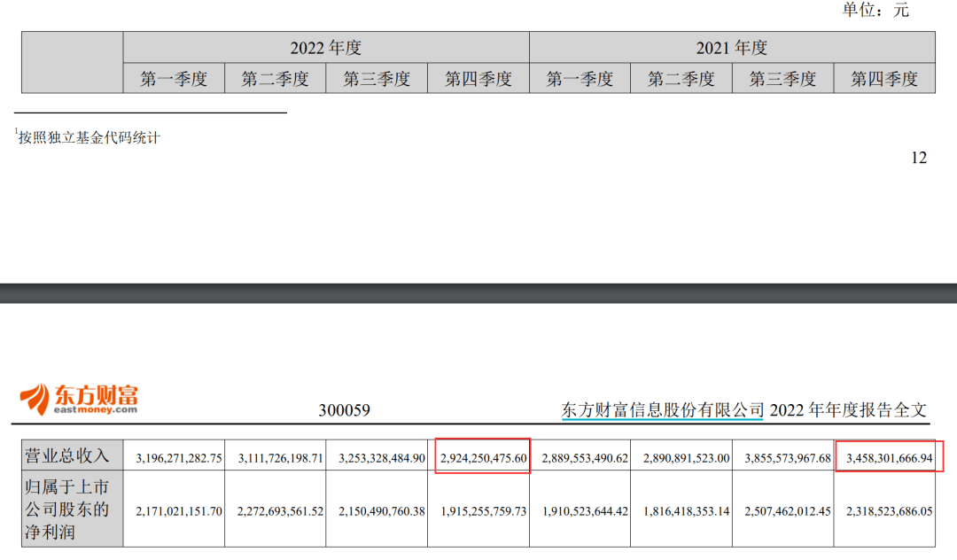Select the 第四季度 header under 2021 年度
This screenshot has height=560, width=957.
884,79
